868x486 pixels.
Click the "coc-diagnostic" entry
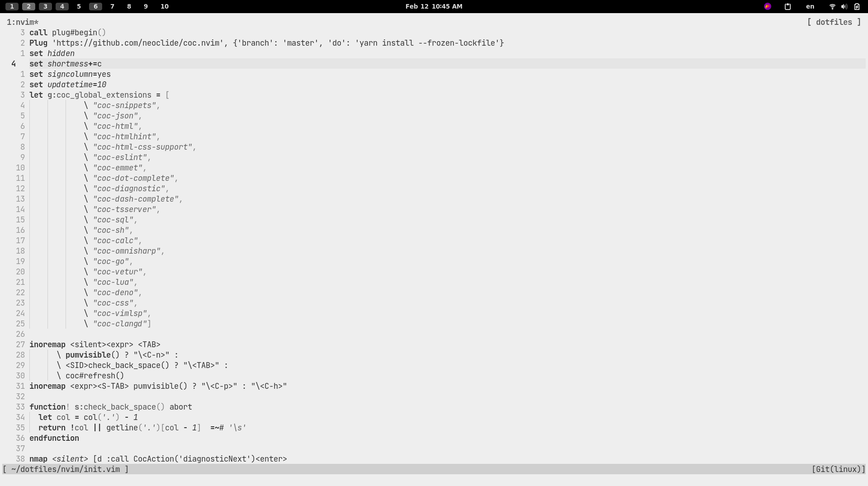[x=129, y=189]
